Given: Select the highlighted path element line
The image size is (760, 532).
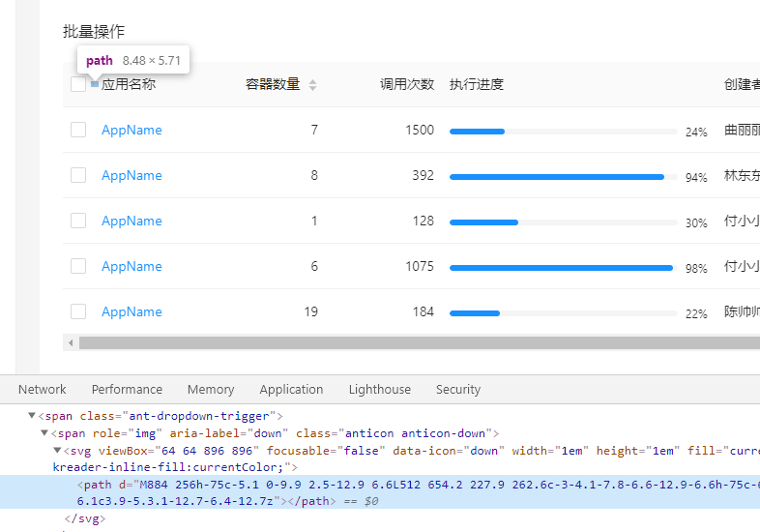Looking at the screenshot, I should tap(380, 492).
